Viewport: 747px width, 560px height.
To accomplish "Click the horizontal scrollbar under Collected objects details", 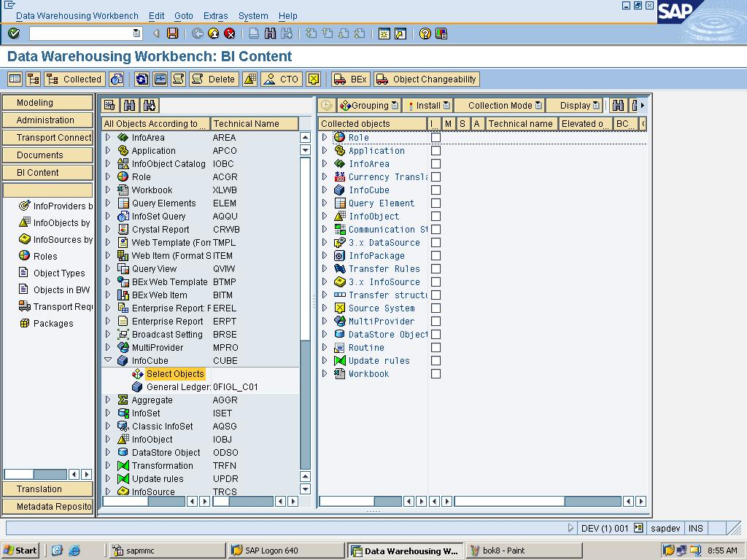I will (x=538, y=501).
